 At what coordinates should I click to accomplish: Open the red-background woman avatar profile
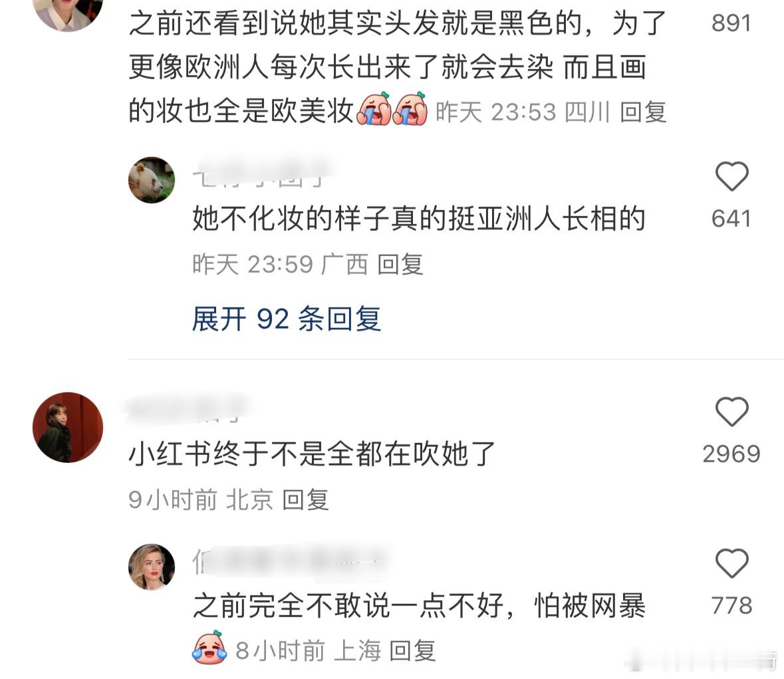pyautogui.click(x=68, y=428)
